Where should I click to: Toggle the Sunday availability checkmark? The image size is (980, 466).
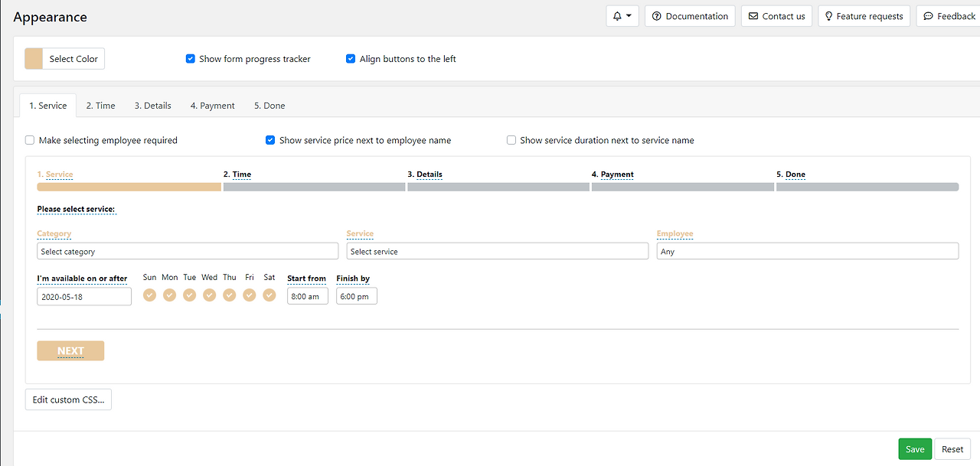[149, 295]
